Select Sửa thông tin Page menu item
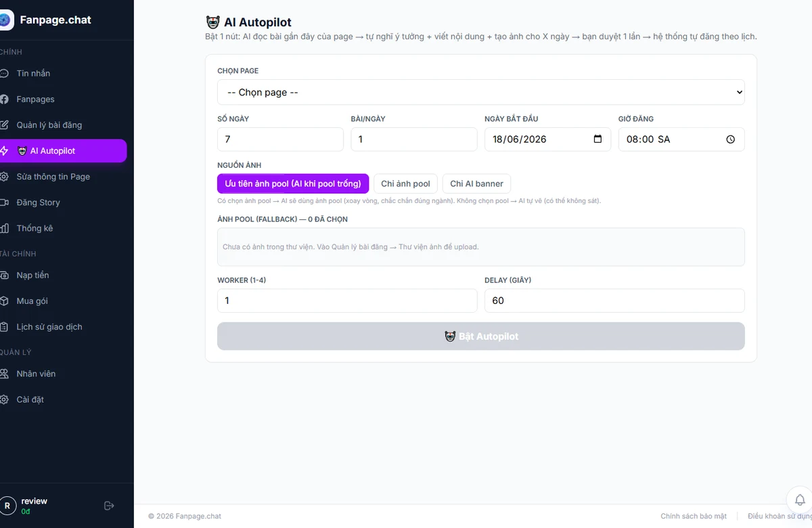 pos(63,177)
